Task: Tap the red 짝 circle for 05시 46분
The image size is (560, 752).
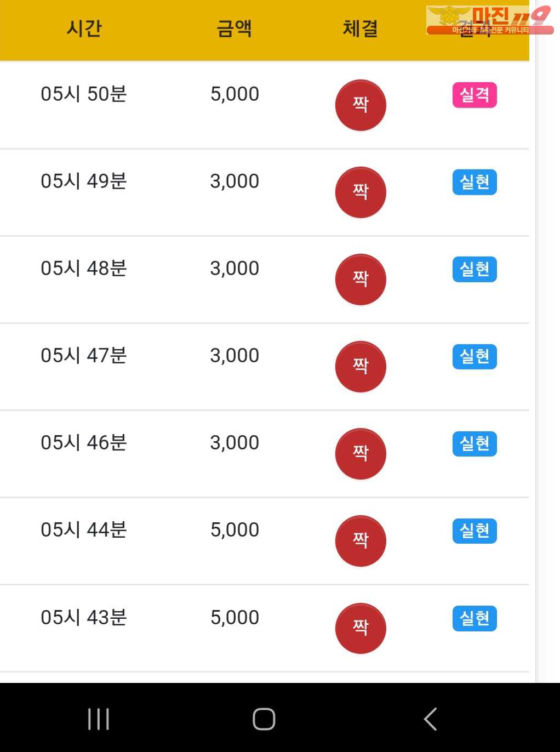Action: (361, 454)
